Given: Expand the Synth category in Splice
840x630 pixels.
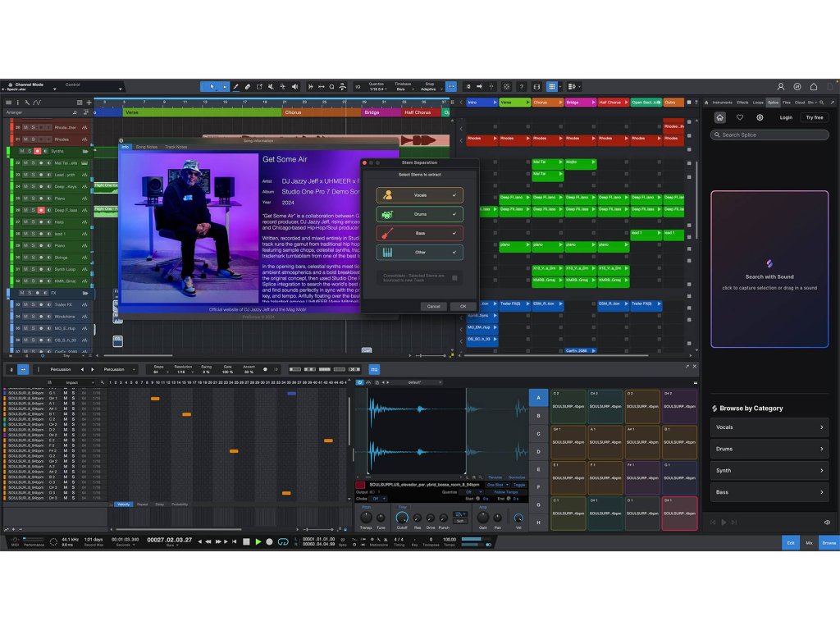Looking at the screenshot, I should 769,470.
